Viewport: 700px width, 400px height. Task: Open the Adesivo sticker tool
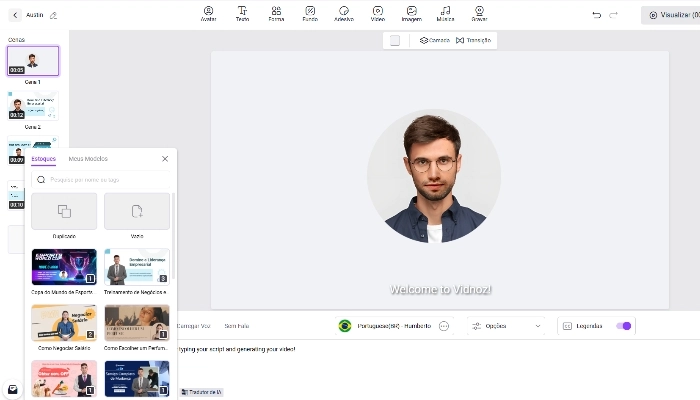click(344, 14)
